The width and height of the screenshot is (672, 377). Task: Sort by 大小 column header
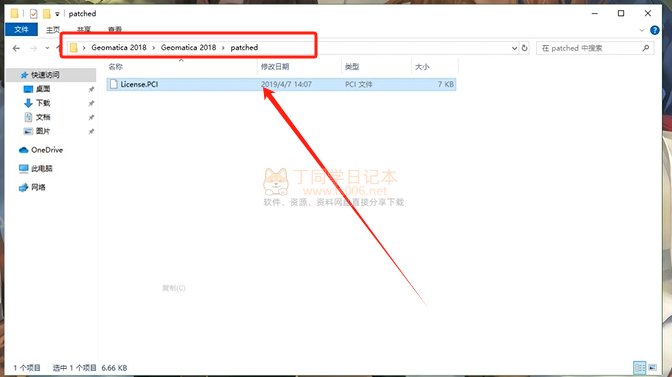pos(422,67)
